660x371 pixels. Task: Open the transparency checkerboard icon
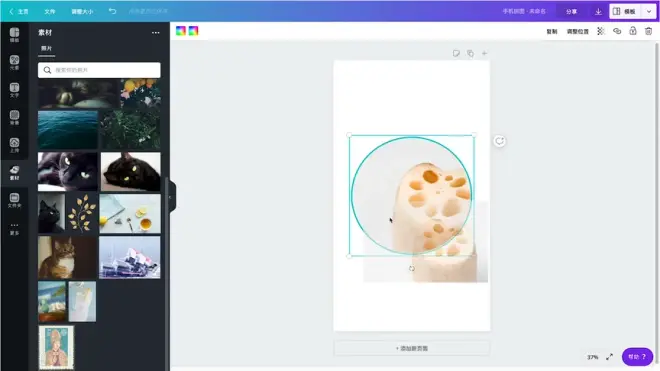pyautogui.click(x=601, y=31)
